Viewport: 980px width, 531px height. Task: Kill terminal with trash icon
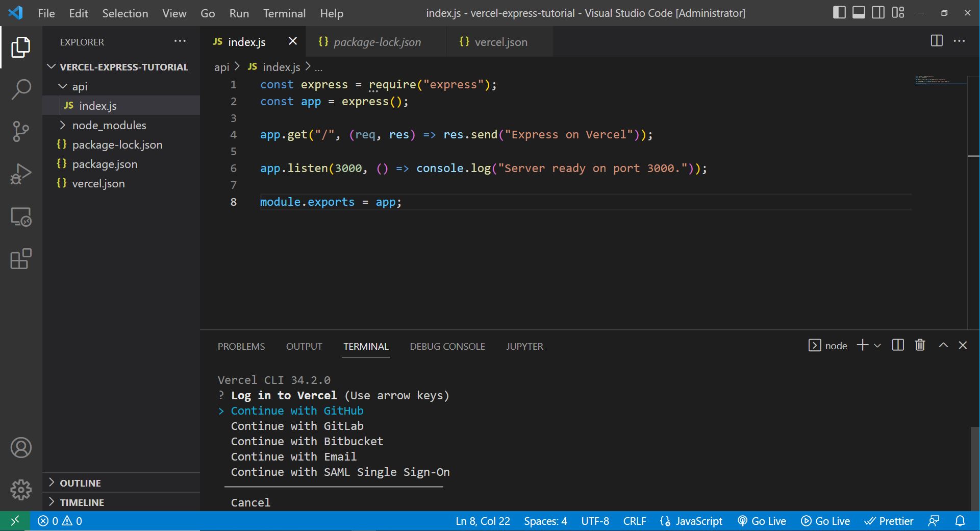tap(920, 345)
